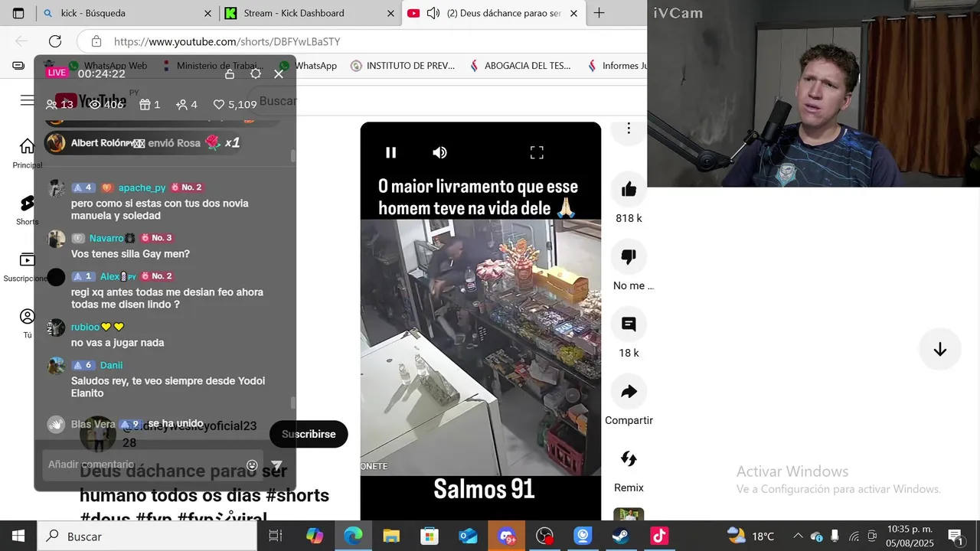Mute tab via speaker icon in tab

coord(433,13)
